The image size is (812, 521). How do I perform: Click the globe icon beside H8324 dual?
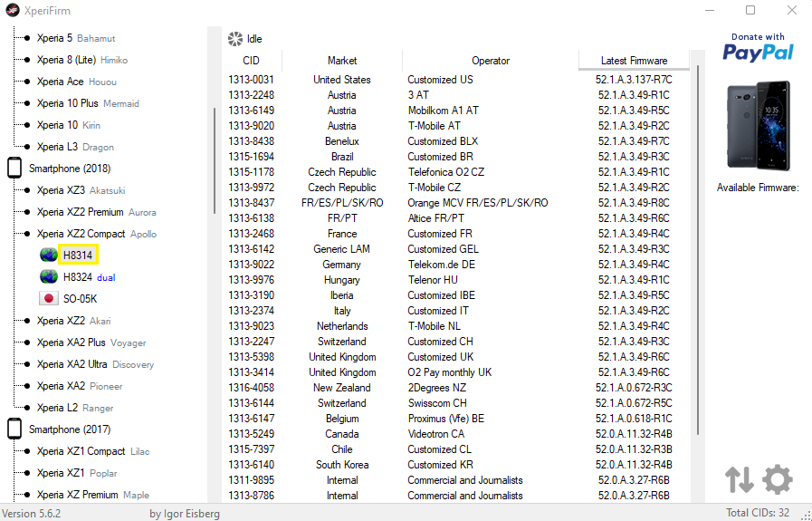(x=48, y=277)
